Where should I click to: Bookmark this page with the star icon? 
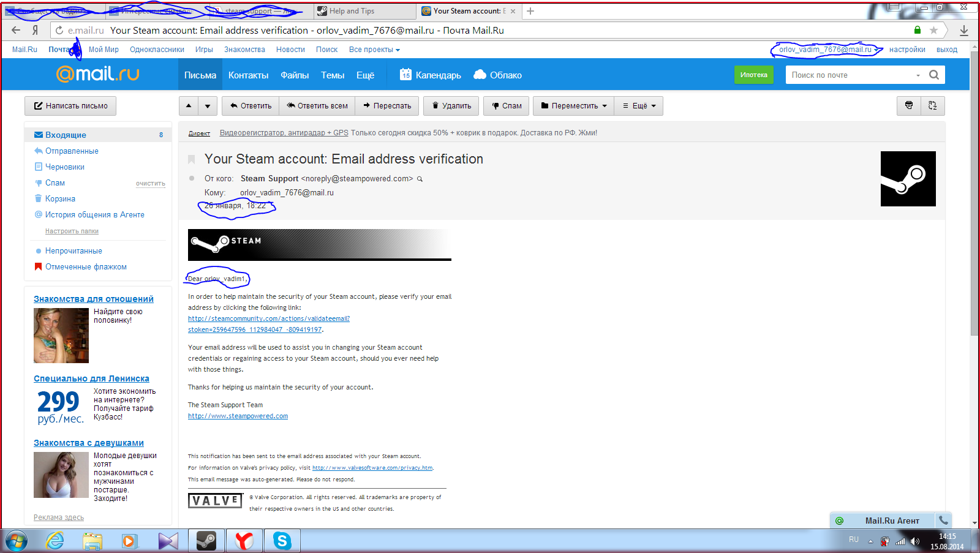tap(933, 30)
